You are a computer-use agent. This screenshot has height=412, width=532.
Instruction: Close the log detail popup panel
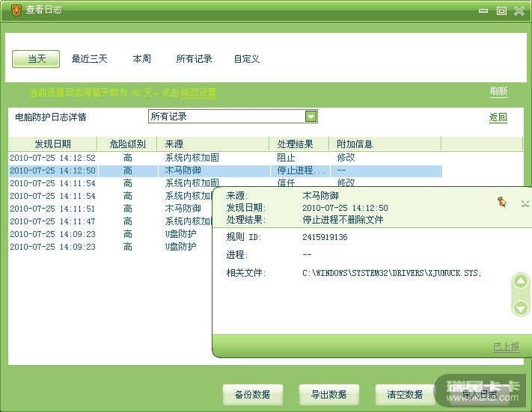tap(525, 203)
